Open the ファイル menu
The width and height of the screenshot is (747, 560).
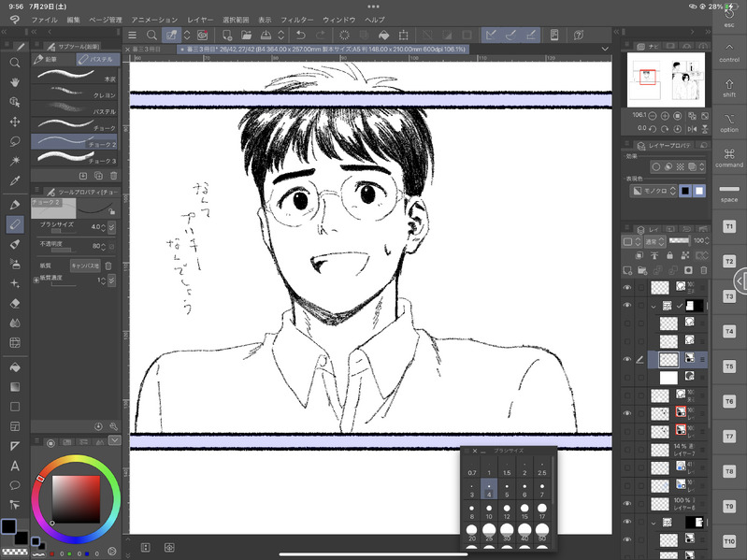pyautogui.click(x=44, y=20)
